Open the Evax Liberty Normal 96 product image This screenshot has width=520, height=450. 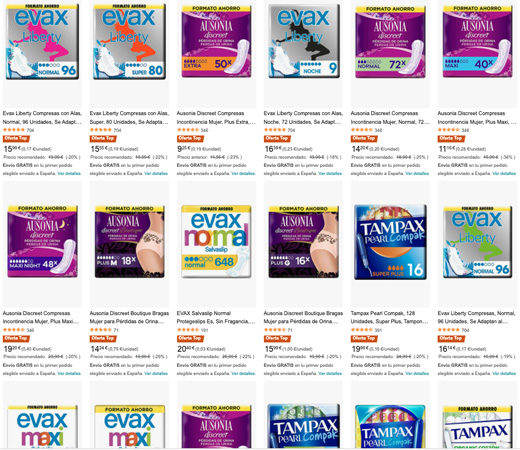42,42
